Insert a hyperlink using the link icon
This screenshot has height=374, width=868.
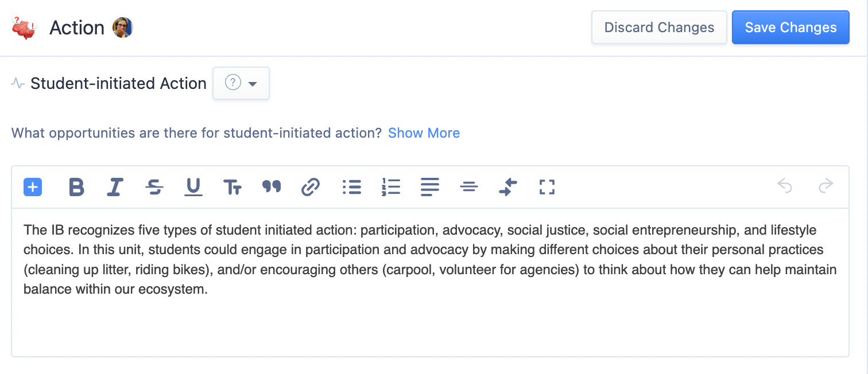(311, 187)
